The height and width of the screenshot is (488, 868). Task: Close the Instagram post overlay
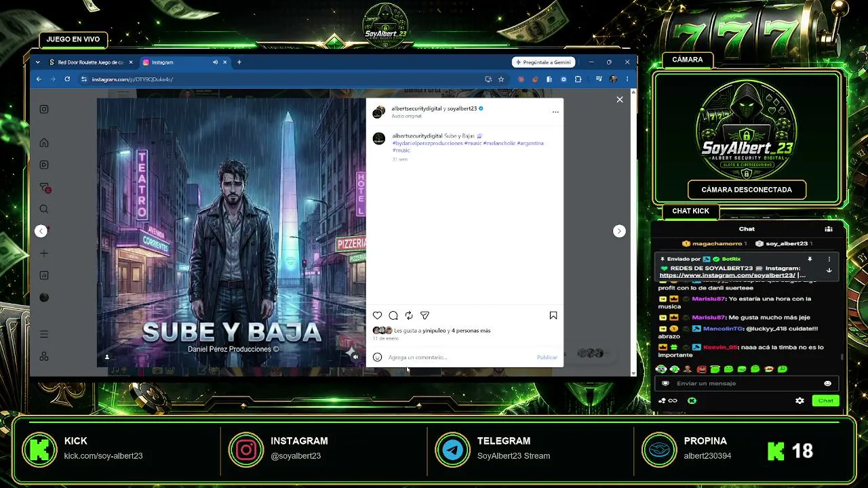[619, 100]
